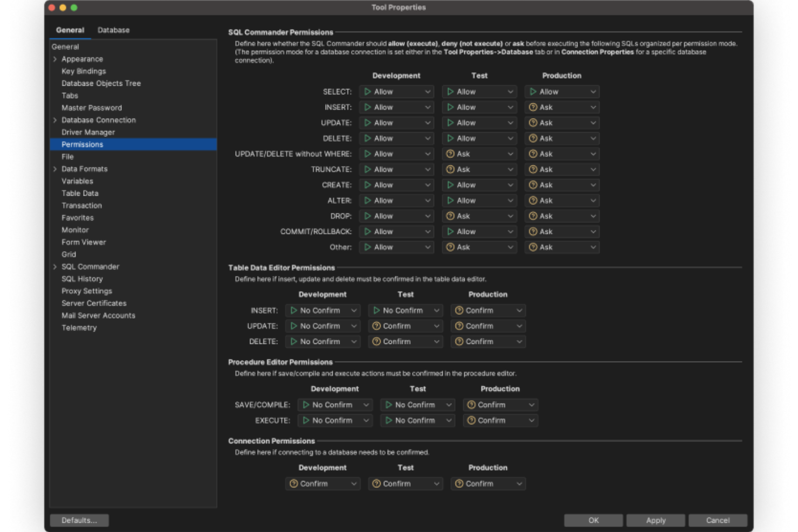Expand the Appearance tree node

coord(56,59)
